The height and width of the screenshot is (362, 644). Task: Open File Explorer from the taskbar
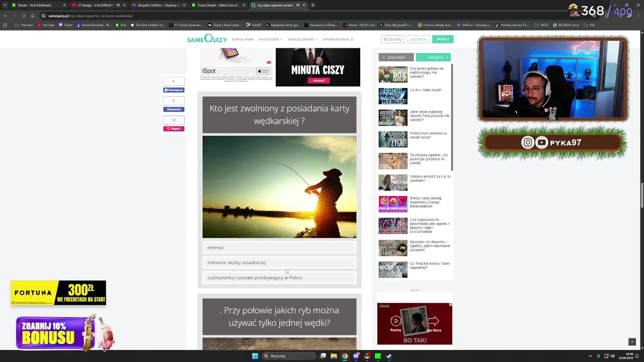(334, 356)
